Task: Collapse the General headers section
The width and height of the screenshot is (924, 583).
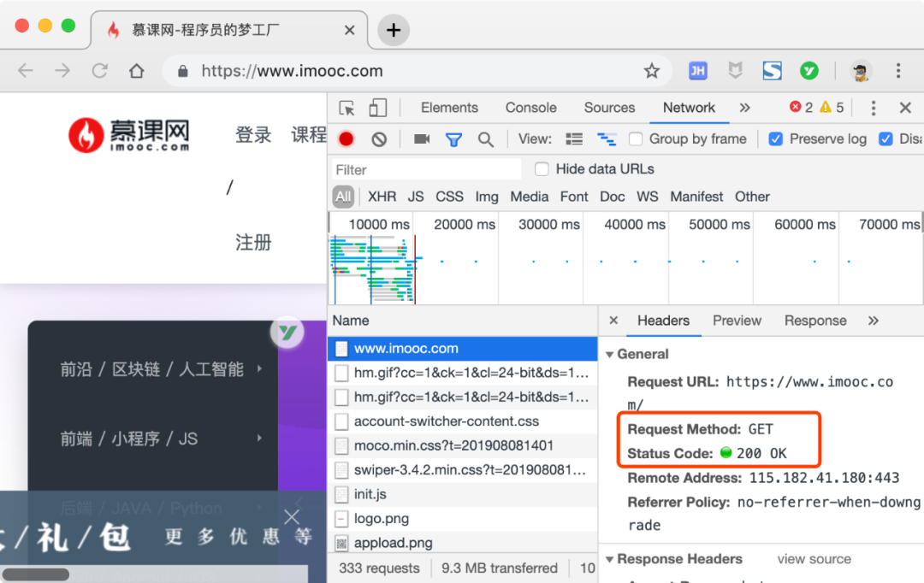Action: tap(609, 354)
